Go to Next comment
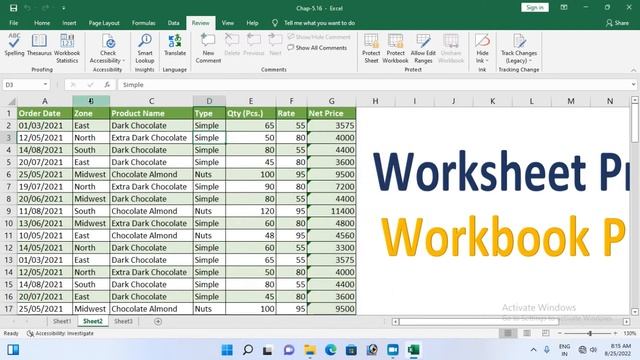Viewport: 640px width, 360px height. coord(276,45)
